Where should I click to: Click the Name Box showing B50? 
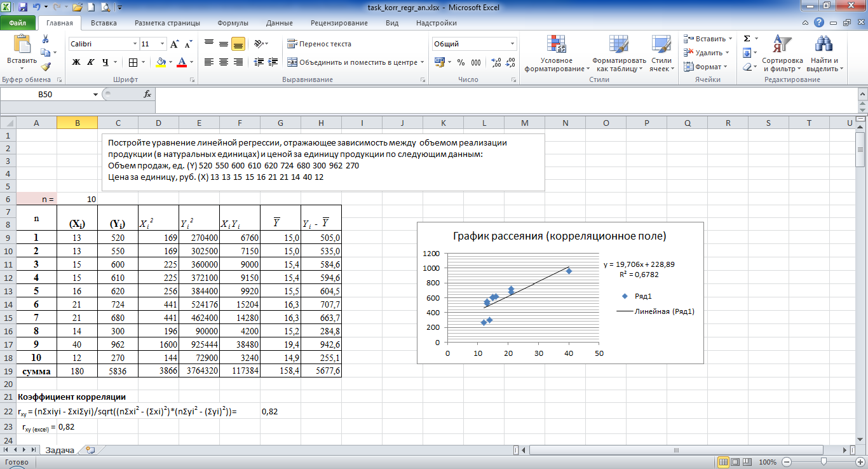pyautogui.click(x=45, y=94)
